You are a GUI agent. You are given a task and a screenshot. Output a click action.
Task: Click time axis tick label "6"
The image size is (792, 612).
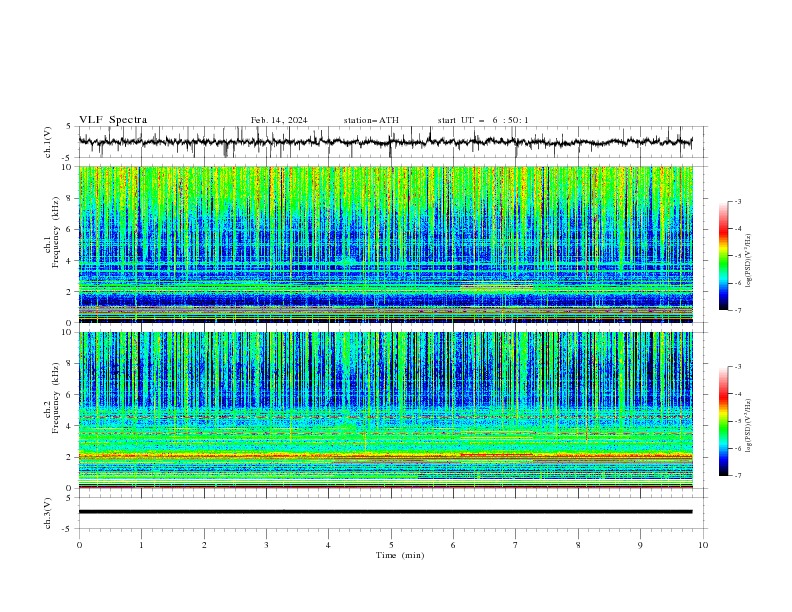point(453,545)
